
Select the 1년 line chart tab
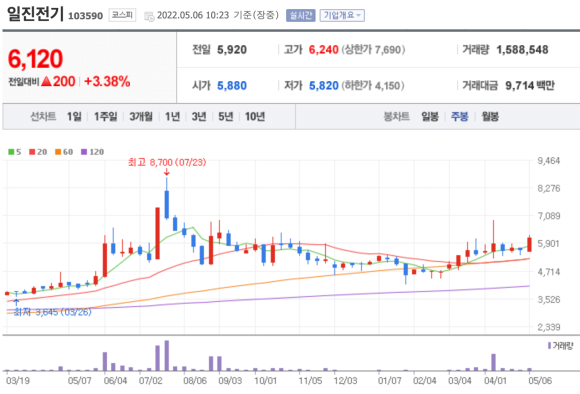(x=172, y=117)
